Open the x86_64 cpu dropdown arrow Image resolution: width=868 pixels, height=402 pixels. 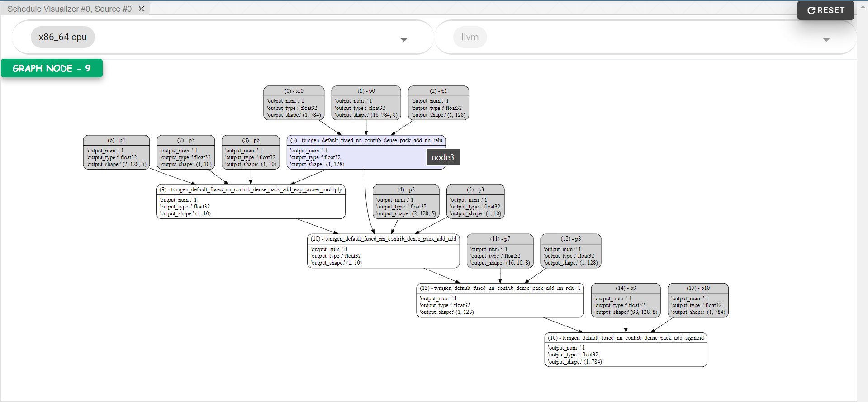403,40
